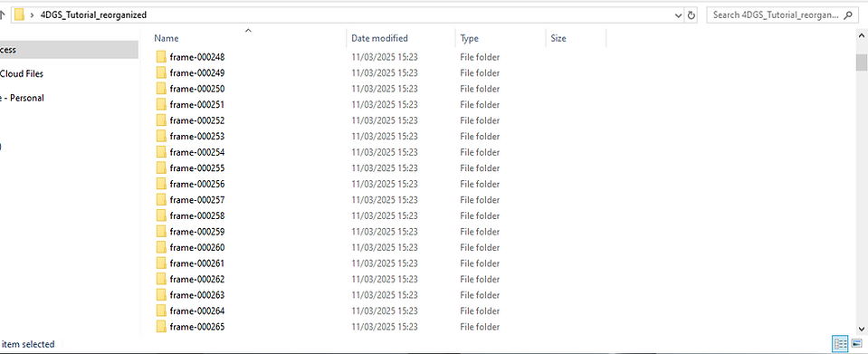Select the highlighted Quick access sidebar item
Image resolution: width=868 pixels, height=354 pixels.
tap(69, 50)
